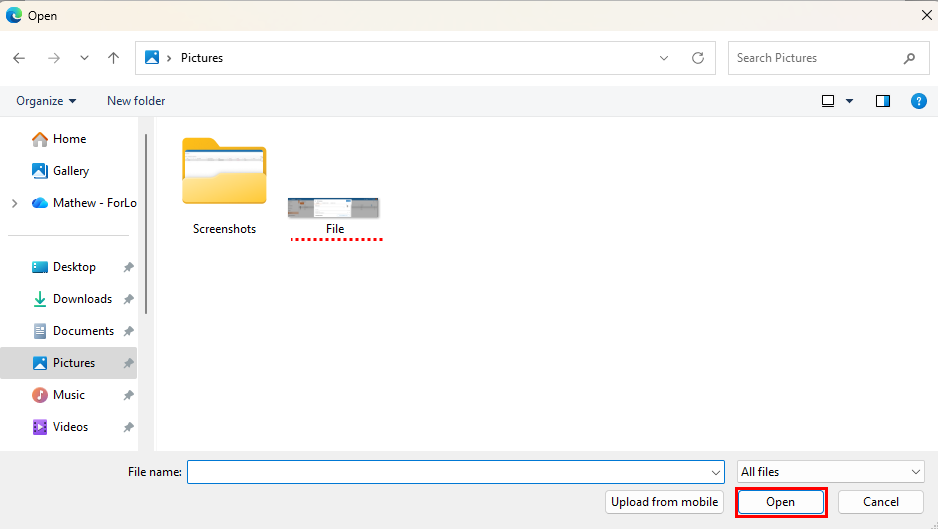The width and height of the screenshot is (938, 529).
Task: Select the File image thumbnail
Action: tap(333, 208)
